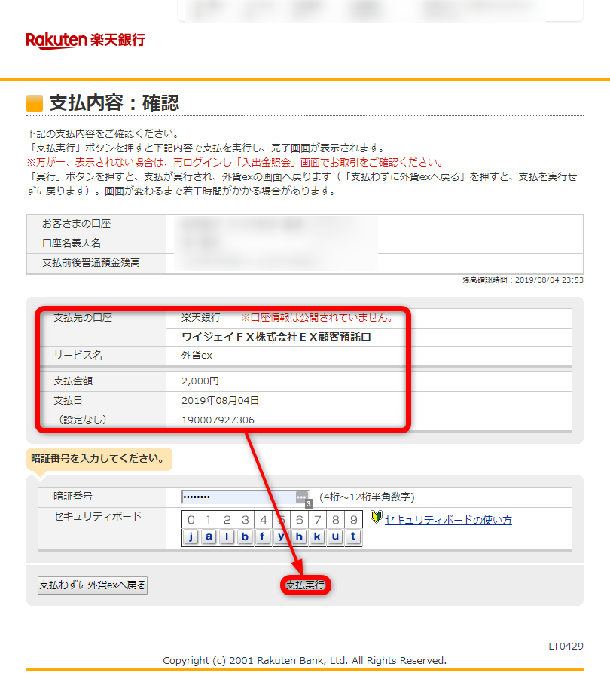This screenshot has height=700, width=610.
Task: Open セキュリティボードの使い方 link
Action: (x=448, y=520)
